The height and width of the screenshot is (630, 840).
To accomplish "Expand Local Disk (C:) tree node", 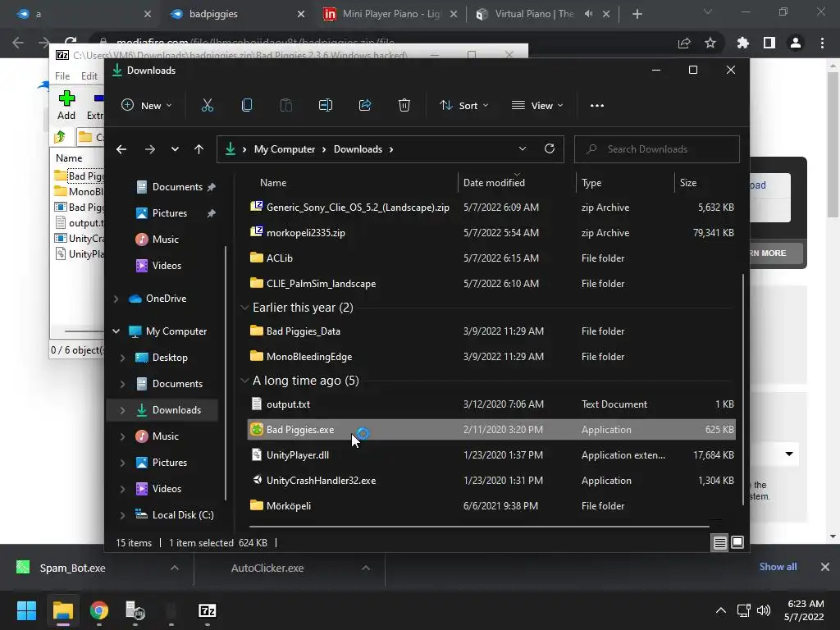I will [x=122, y=515].
